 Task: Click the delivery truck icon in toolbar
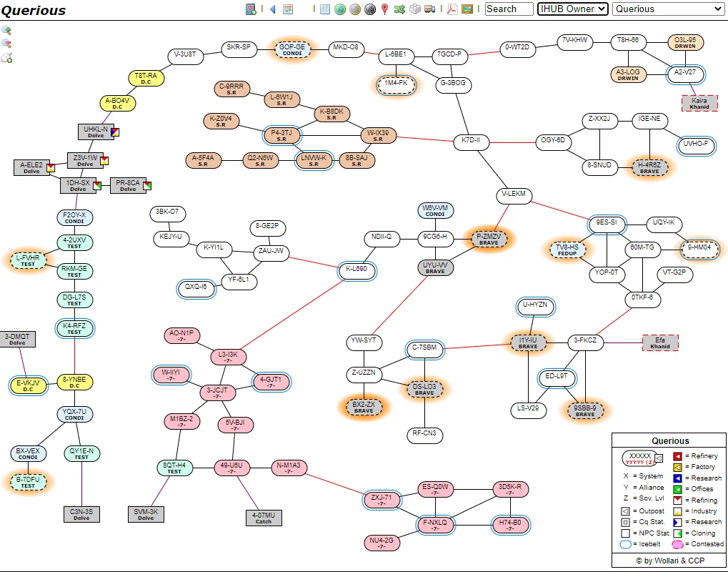429,9
